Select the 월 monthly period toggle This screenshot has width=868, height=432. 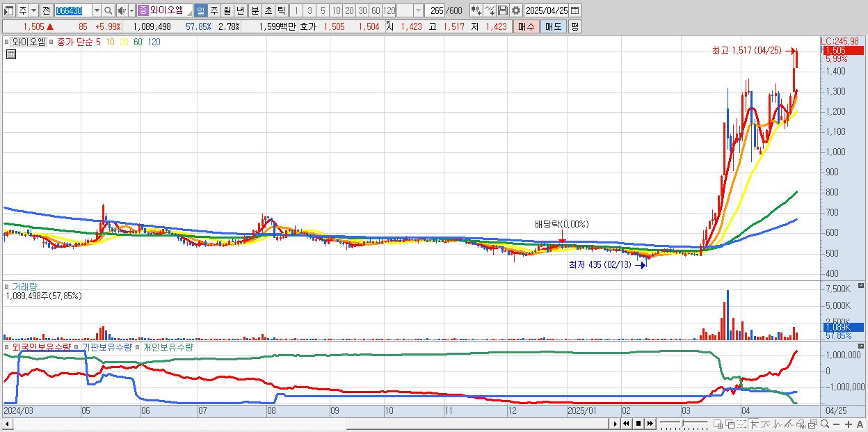[227, 10]
